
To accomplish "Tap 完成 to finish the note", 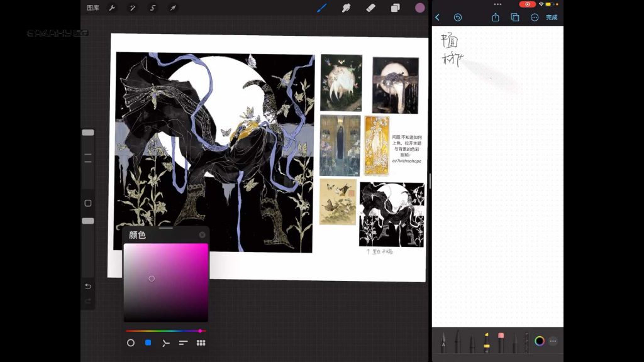I will (552, 18).
